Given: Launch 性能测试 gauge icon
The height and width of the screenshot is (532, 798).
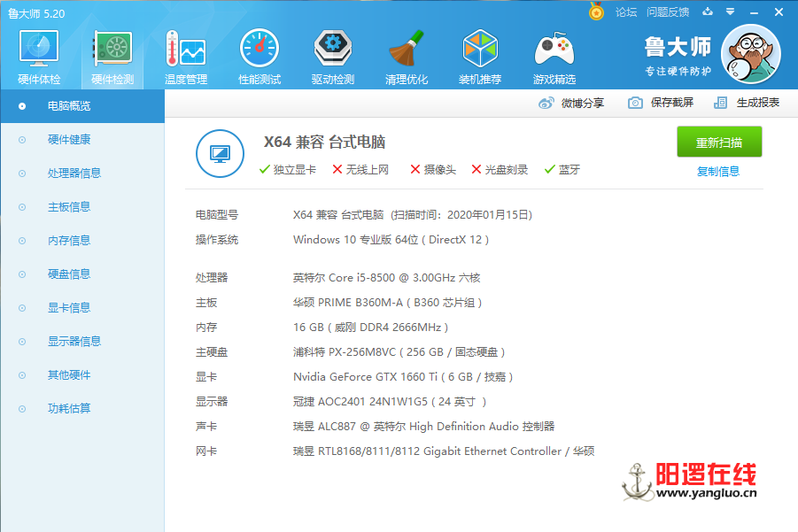Looking at the screenshot, I should 259,57.
